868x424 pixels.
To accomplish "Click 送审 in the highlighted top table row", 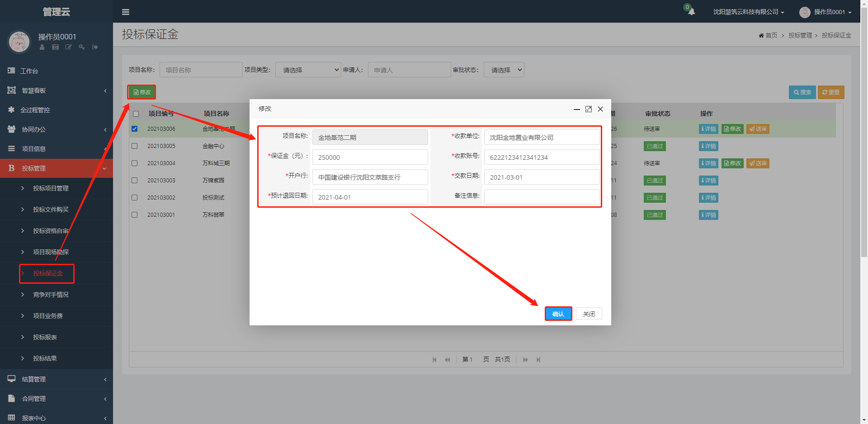I will [x=758, y=129].
